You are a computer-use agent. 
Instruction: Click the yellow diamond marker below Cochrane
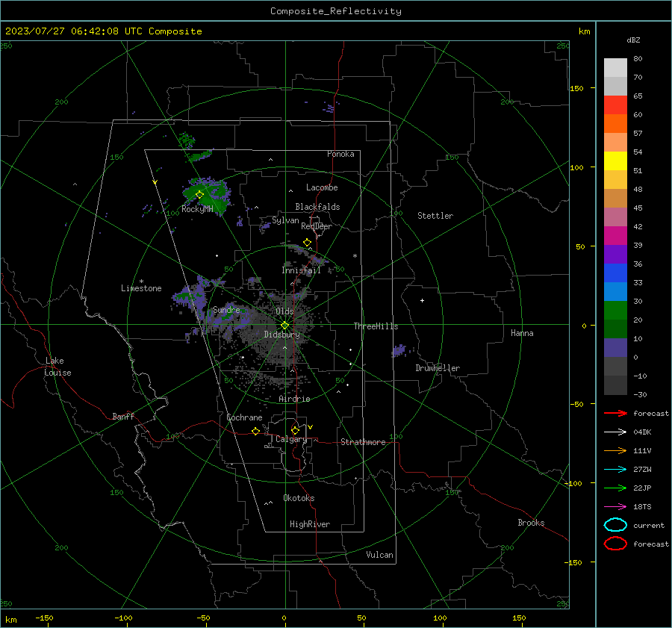pos(255,432)
